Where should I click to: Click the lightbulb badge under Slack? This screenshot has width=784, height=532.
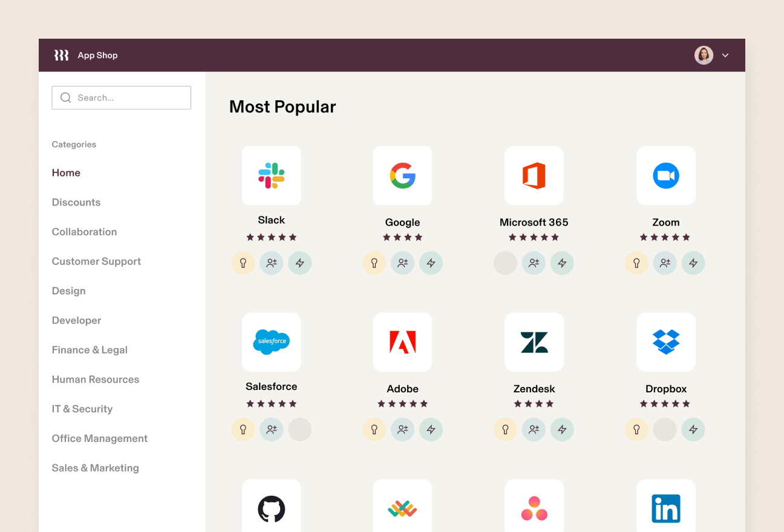tap(243, 263)
